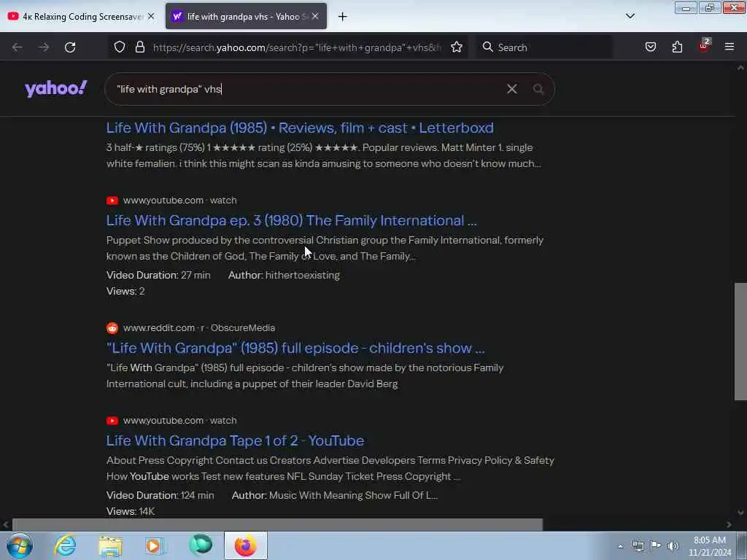
Task: Close the 4K Relaxing Coding Screensaver tab
Action: pos(151,16)
